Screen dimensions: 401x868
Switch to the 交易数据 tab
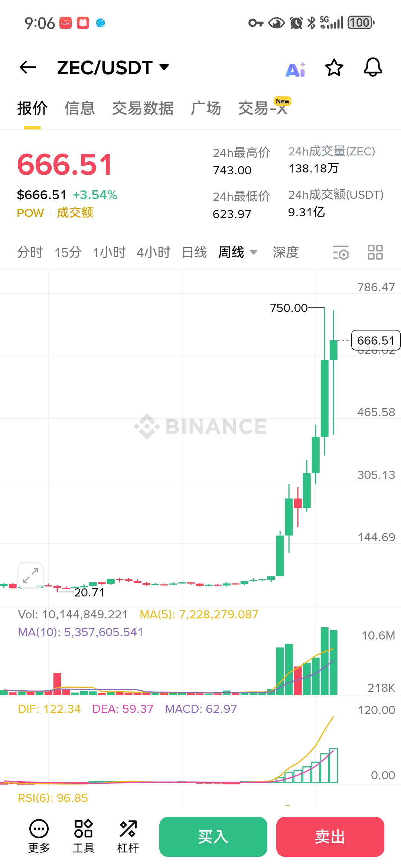pyautogui.click(x=143, y=108)
